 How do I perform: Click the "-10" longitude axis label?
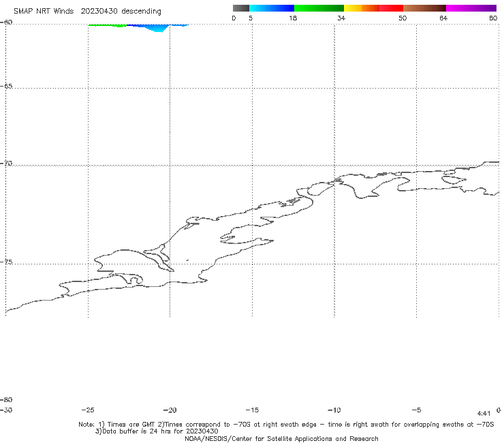pos(334,410)
